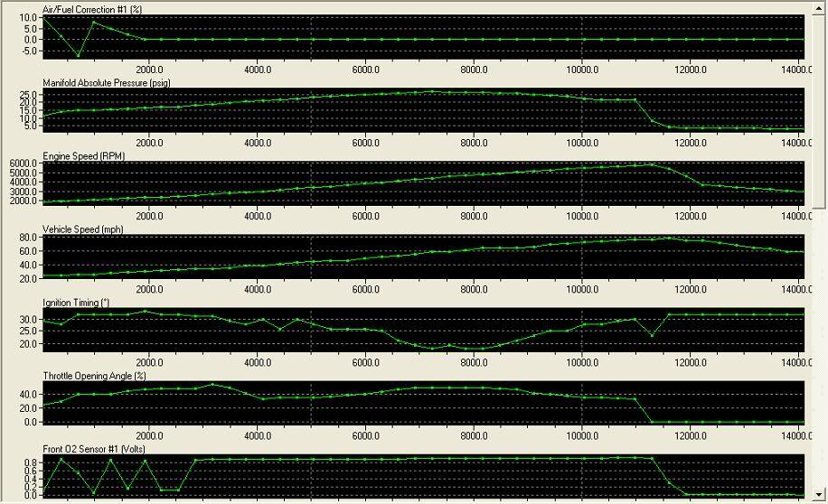Click the Ignition Timing plot area
The height and width of the screenshot is (504, 828).
[x=424, y=330]
